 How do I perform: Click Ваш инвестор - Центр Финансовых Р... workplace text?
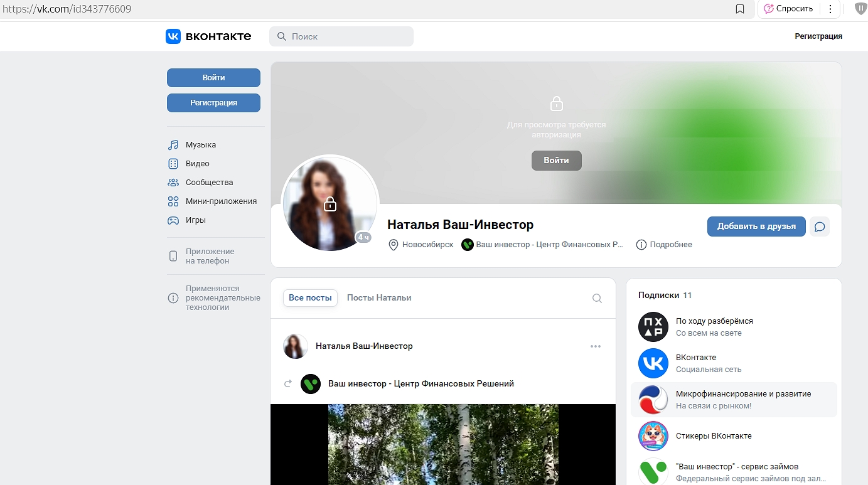(x=550, y=245)
